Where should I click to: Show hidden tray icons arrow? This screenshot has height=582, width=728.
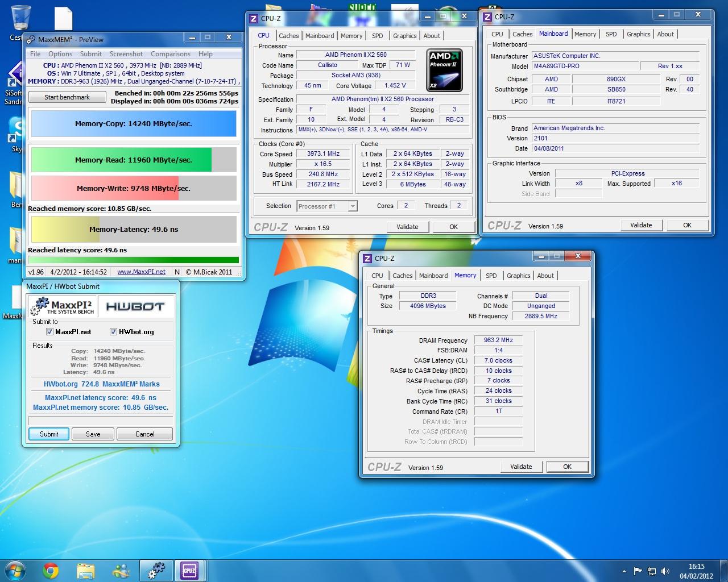(x=624, y=571)
